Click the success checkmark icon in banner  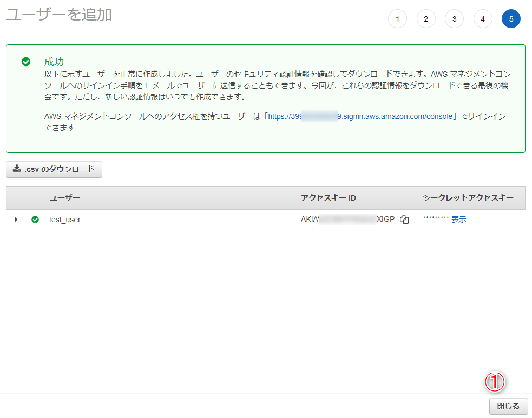(x=26, y=62)
